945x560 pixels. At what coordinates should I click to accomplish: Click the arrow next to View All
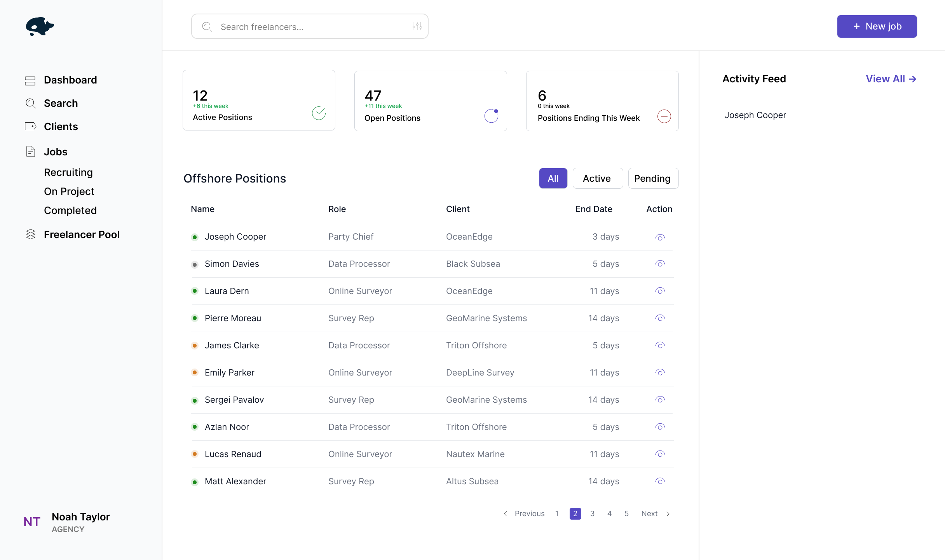coord(913,79)
